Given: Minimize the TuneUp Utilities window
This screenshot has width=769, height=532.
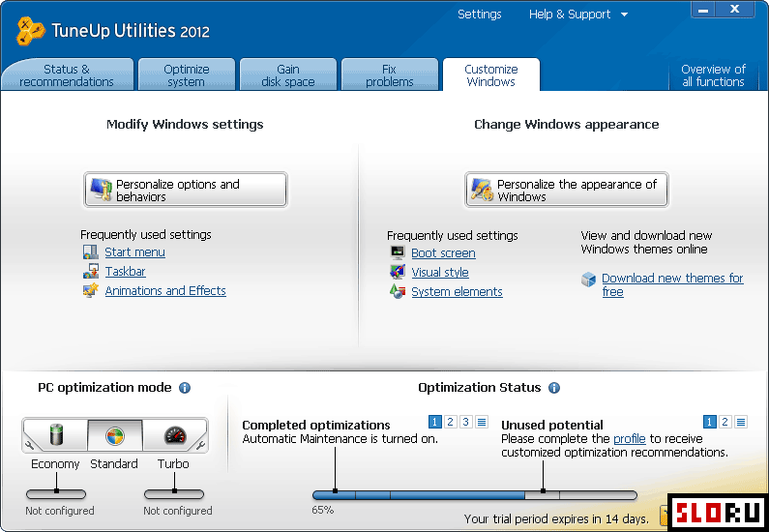Looking at the screenshot, I should click(703, 10).
